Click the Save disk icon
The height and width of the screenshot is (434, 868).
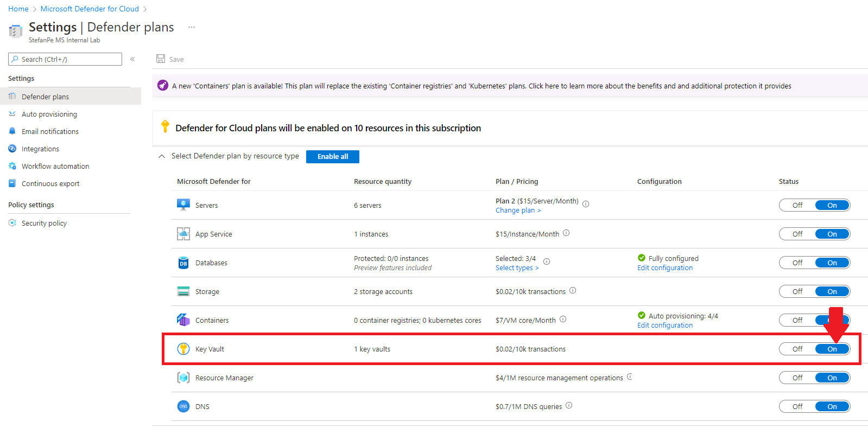click(x=161, y=59)
